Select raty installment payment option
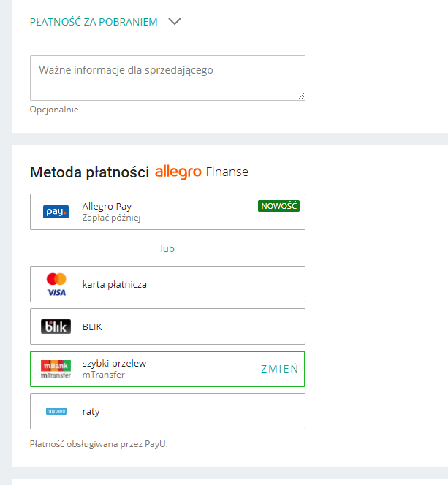Image resolution: width=448 pixels, height=485 pixels. coord(168,411)
